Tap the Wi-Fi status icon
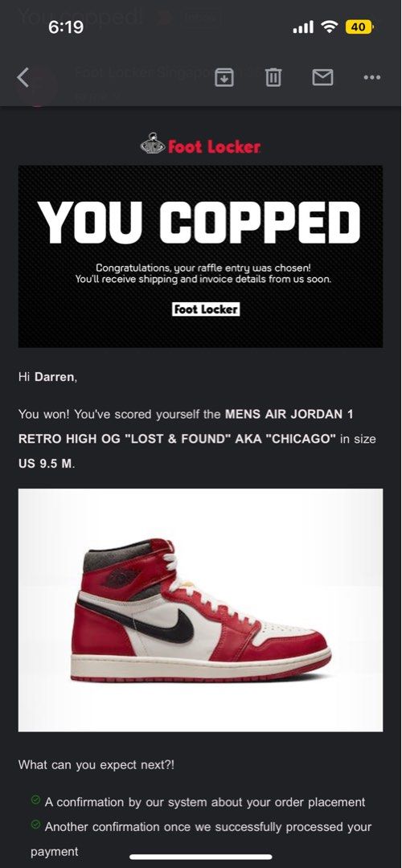Image resolution: width=402 pixels, height=868 pixels. tap(330, 27)
